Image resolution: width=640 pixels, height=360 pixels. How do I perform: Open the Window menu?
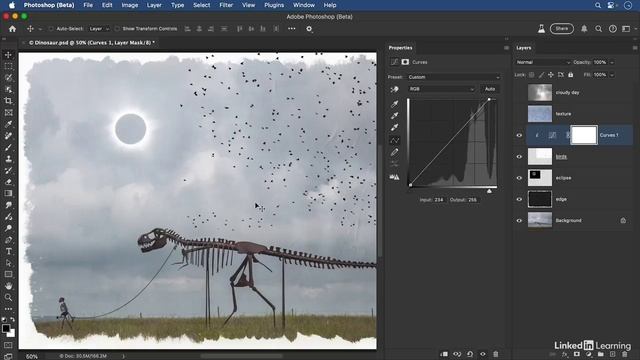pos(304,5)
